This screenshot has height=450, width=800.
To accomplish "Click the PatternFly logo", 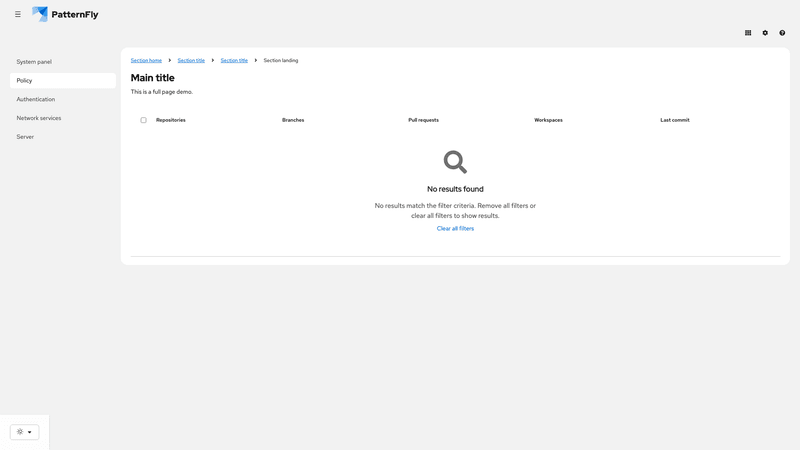I will pyautogui.click(x=65, y=14).
